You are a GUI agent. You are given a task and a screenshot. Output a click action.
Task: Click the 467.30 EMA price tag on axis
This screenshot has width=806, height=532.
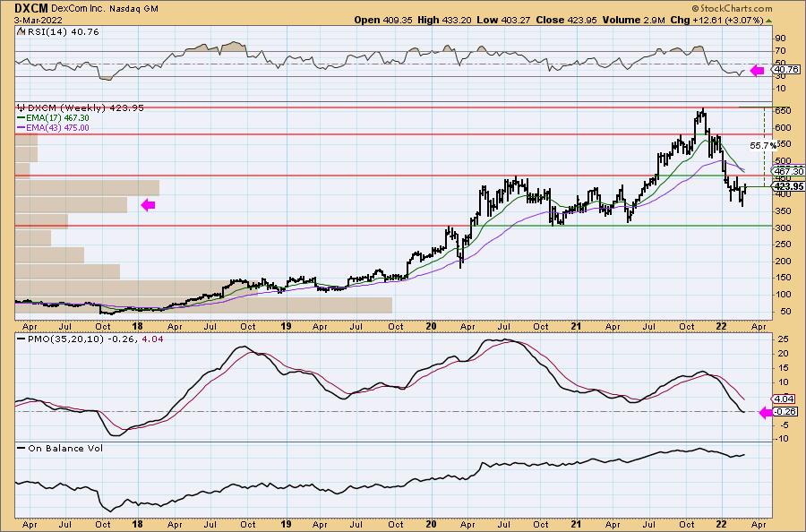[x=788, y=171]
